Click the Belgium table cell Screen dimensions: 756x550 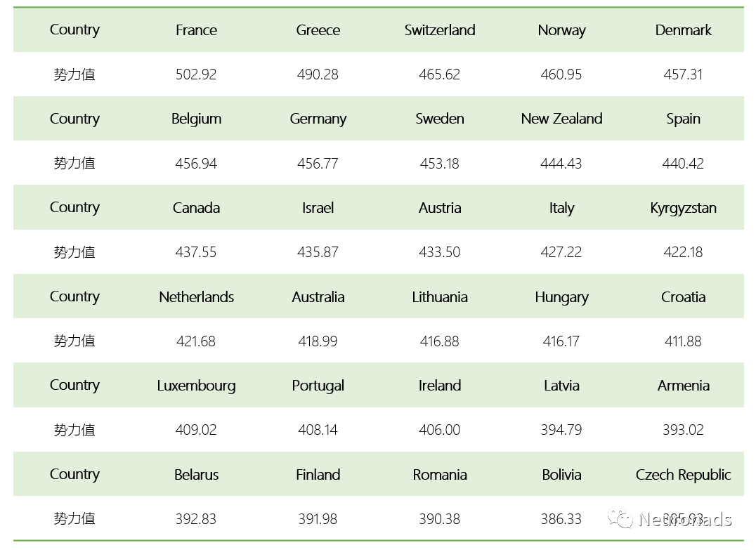tap(196, 119)
